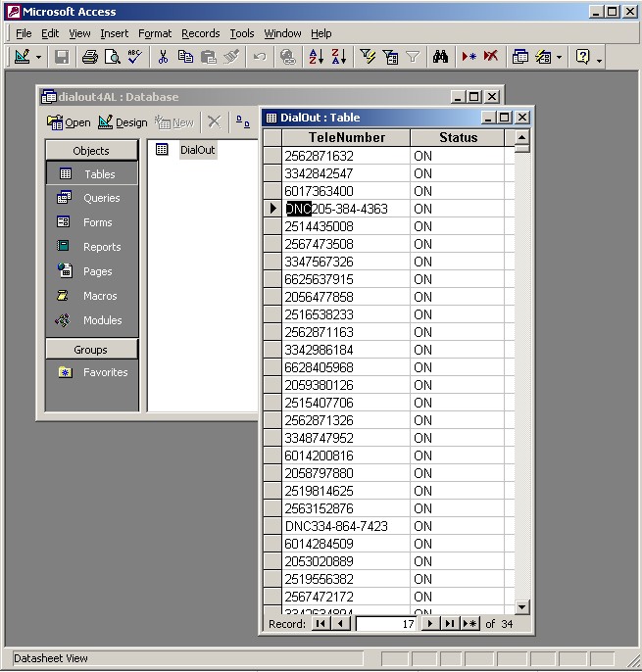
Task: Click the Print icon
Action: coord(89,57)
